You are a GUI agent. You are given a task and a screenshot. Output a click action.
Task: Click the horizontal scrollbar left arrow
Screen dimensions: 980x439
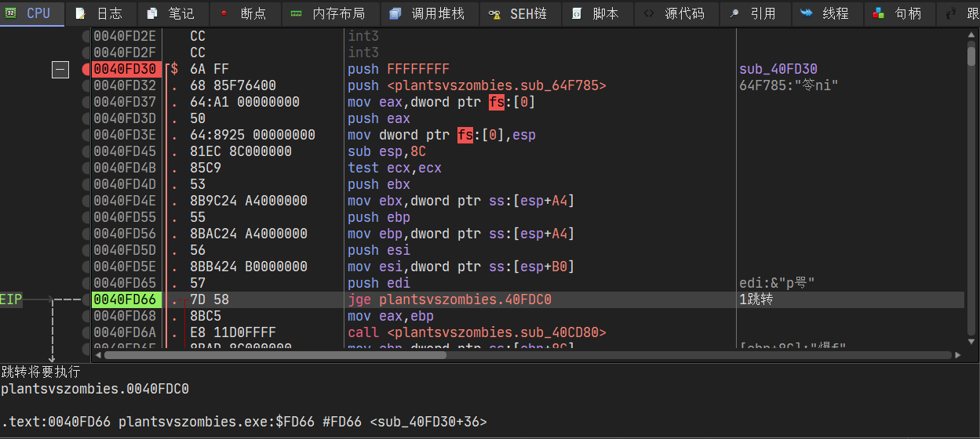97,355
